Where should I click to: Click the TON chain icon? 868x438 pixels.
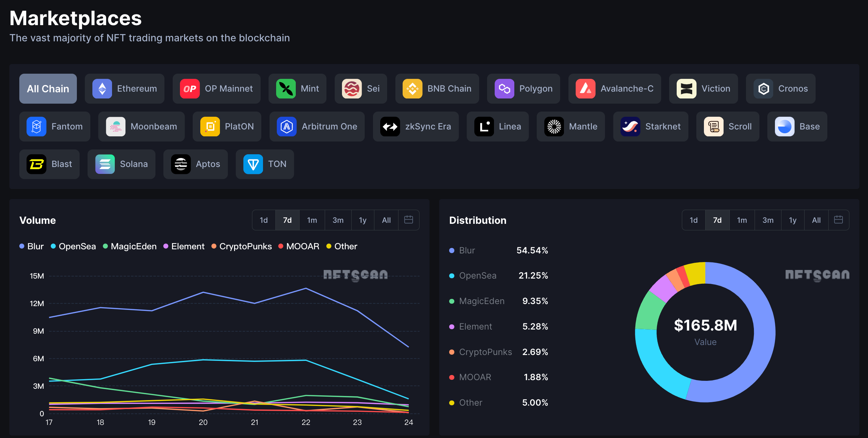[253, 164]
